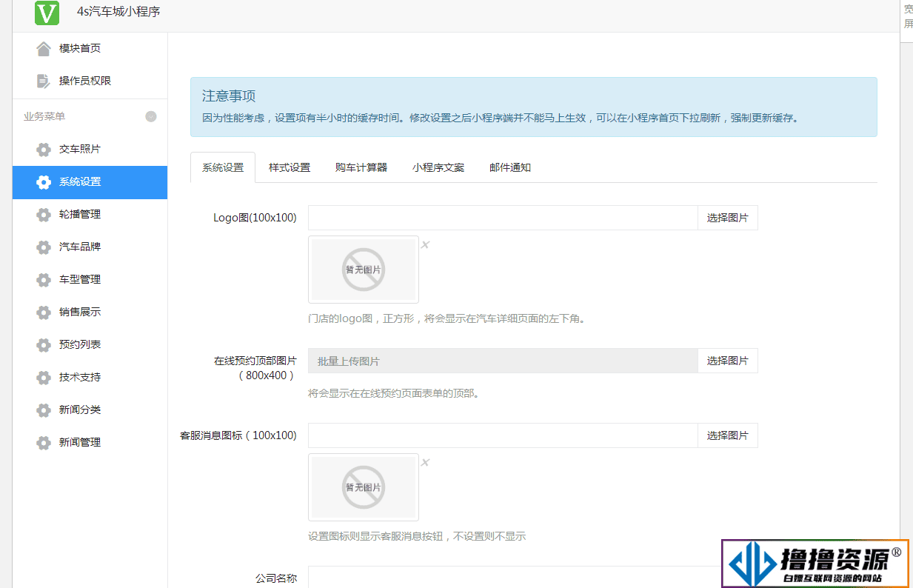913x588 pixels.
Task: Click the 客服消息图标 placeholder thumbnail
Action: (364, 487)
